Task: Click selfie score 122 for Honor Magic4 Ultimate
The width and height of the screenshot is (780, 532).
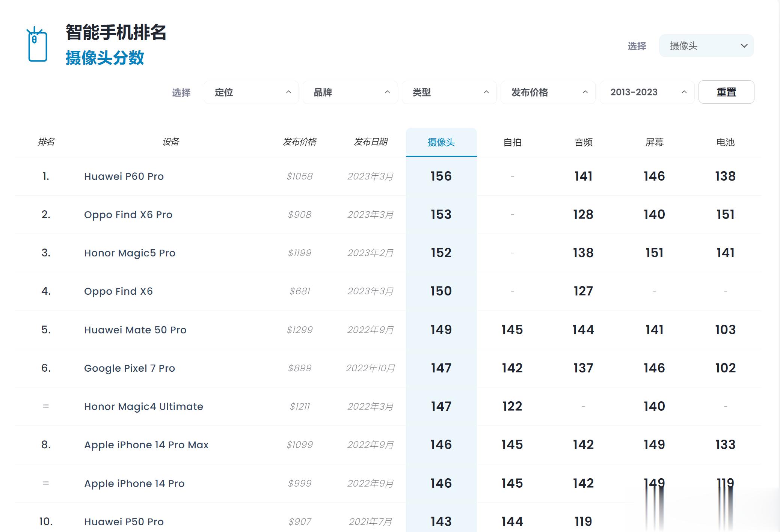Action: (x=512, y=407)
